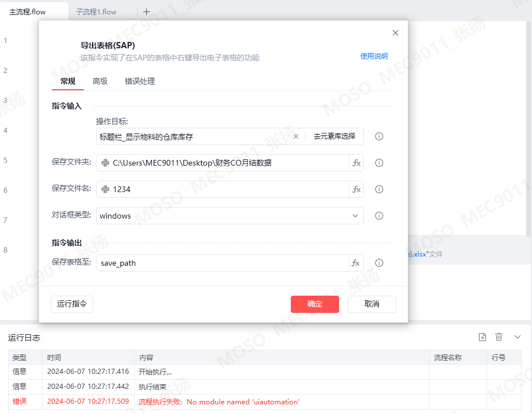Open fx expression editor for 保存文件名
Viewport: 532px width, 413px height.
[x=356, y=189]
